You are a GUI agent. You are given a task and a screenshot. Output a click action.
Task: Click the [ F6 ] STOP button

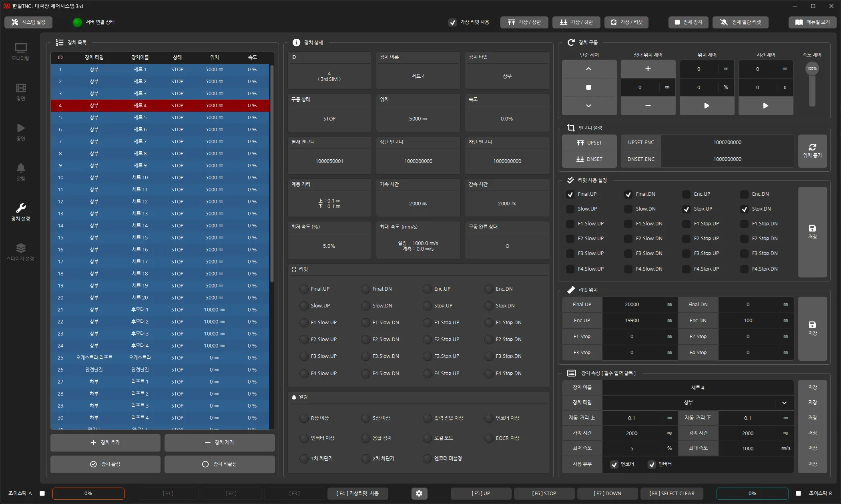click(544, 493)
